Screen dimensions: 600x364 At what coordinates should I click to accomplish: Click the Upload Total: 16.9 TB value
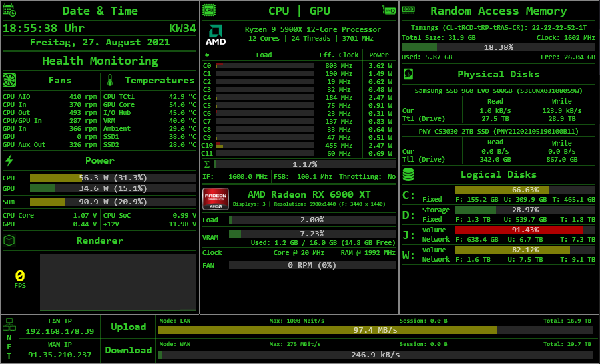567,321
